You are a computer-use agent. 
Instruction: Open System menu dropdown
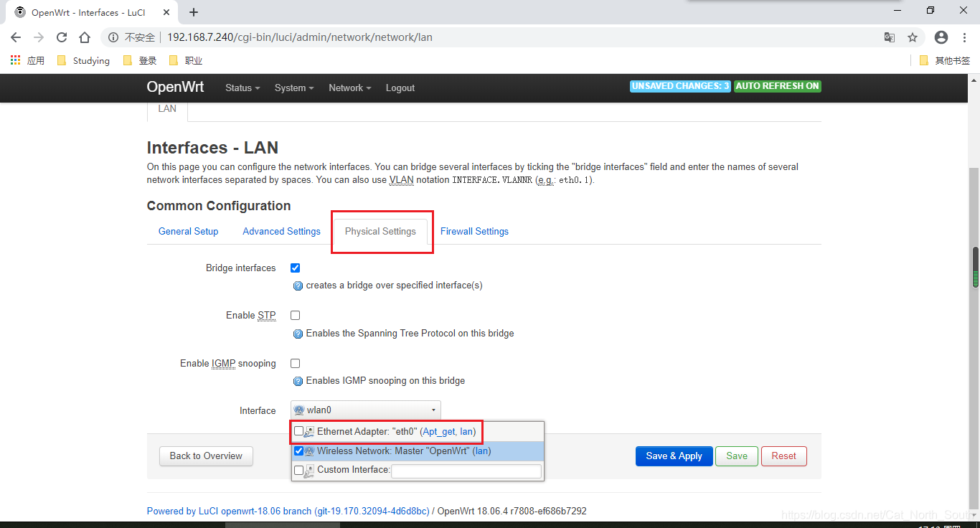(x=294, y=88)
